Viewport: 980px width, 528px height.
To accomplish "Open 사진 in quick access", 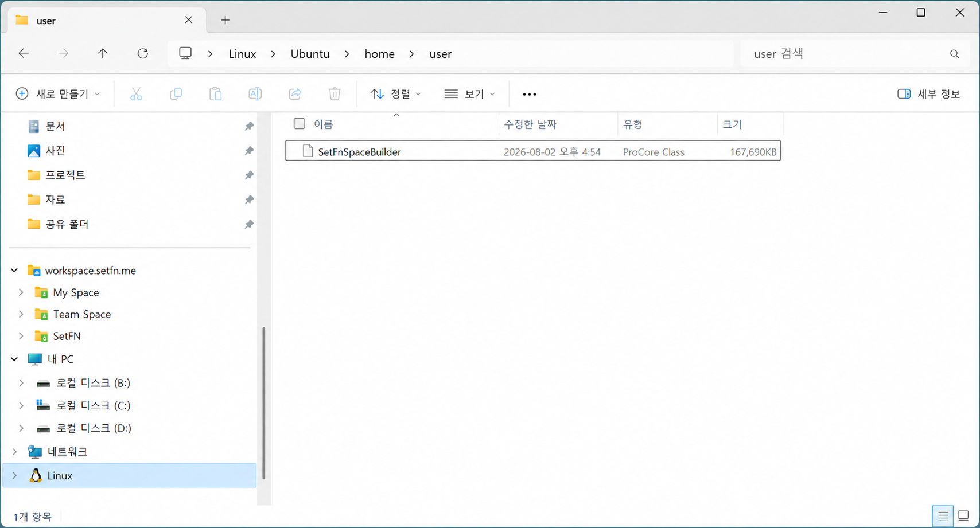I will tap(55, 151).
